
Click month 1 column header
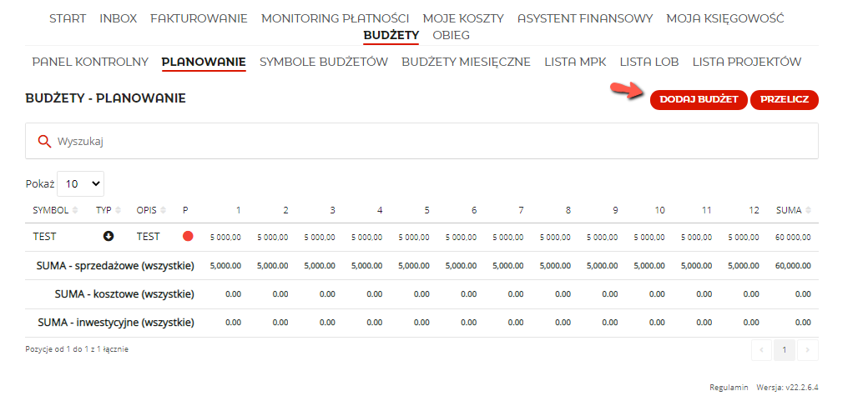click(x=238, y=210)
